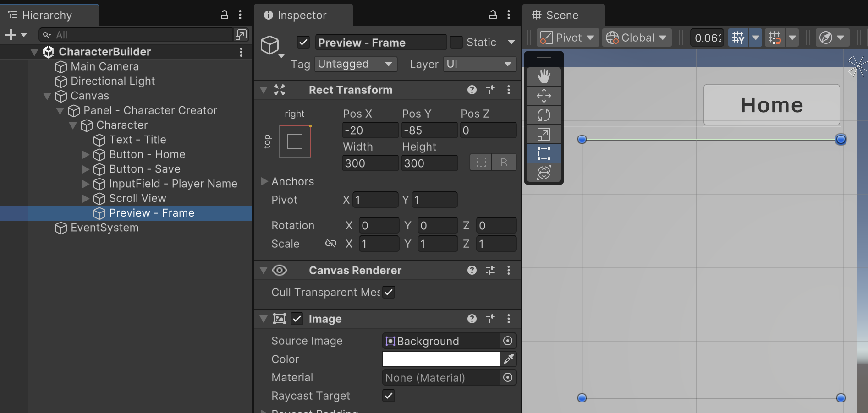Select the Rect tool
This screenshot has width=868, height=413.
[544, 153]
